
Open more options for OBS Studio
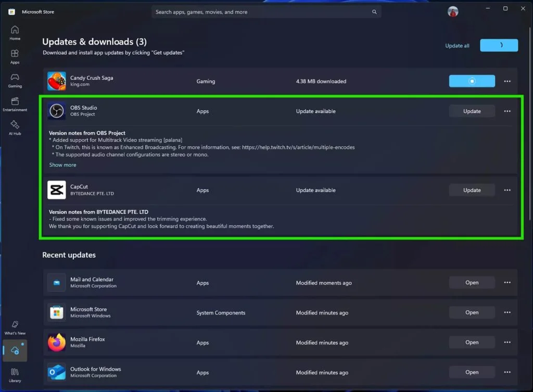point(507,111)
